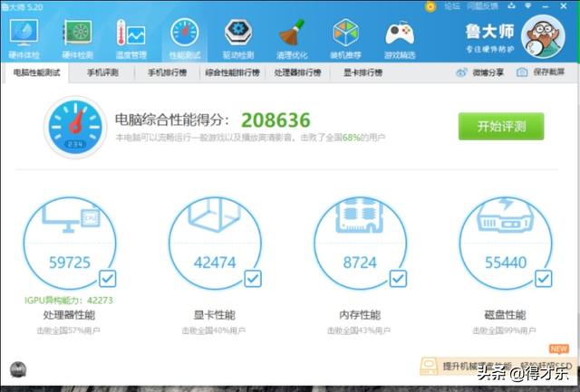The width and height of the screenshot is (580, 392).
Task: Click the SSD promo drive icon
Action: tap(429, 366)
